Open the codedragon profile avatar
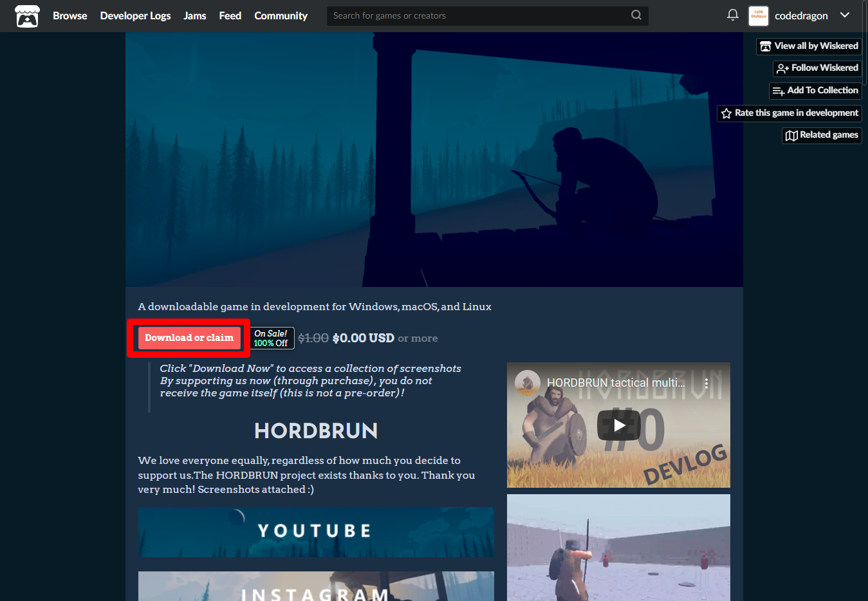The width and height of the screenshot is (868, 601). point(759,16)
